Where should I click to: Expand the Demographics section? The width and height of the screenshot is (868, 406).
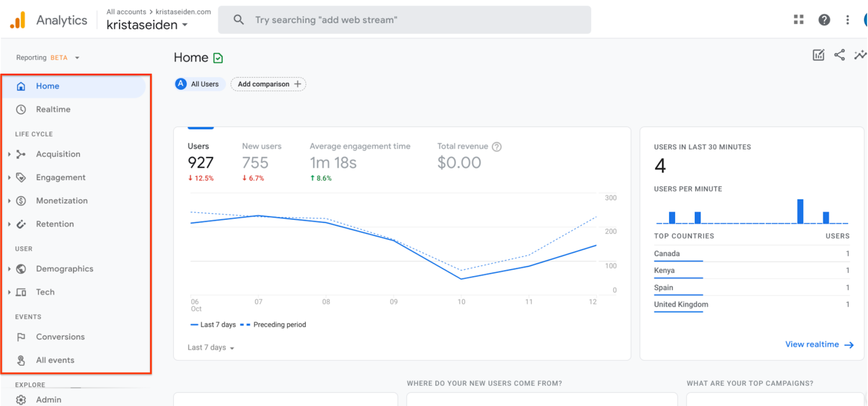click(x=10, y=269)
